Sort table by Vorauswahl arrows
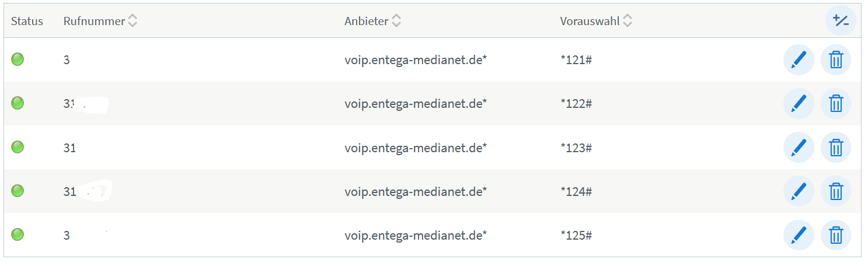Image resolution: width=868 pixels, height=270 pixels. tap(628, 21)
